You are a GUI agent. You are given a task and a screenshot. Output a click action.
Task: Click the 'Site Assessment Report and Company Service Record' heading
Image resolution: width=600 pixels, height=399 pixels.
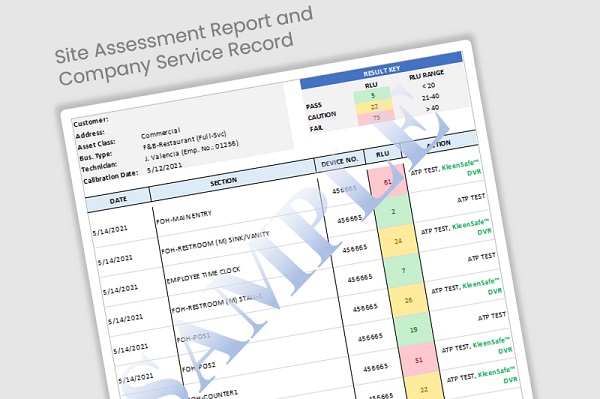[184, 45]
